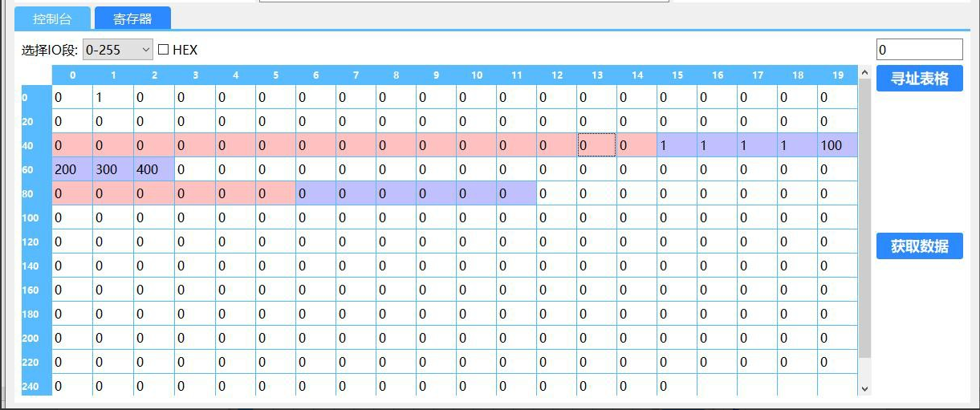Click the vertical scrollbar thumb of the table
Screen dimensions: 980x410
[864, 217]
